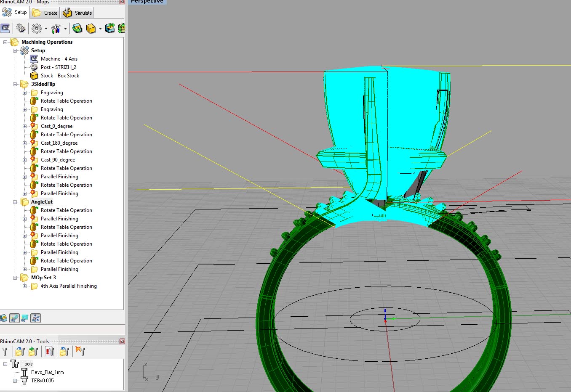Screen dimensions: 571x392
Task: Select the Revo_Flat_1mm tool
Action: click(x=47, y=372)
